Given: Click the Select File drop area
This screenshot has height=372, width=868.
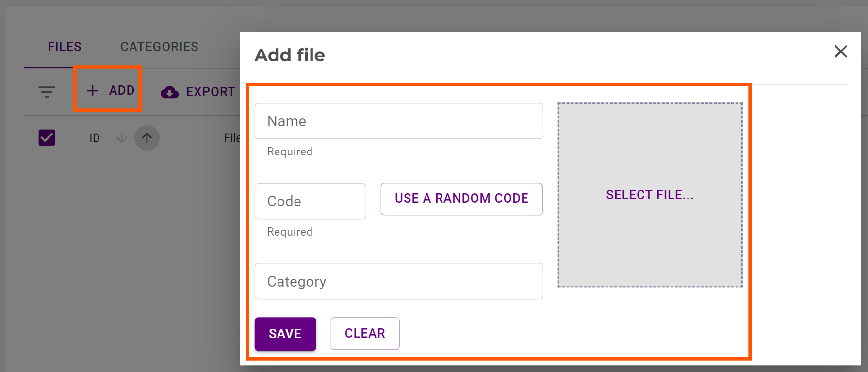Looking at the screenshot, I should point(650,195).
